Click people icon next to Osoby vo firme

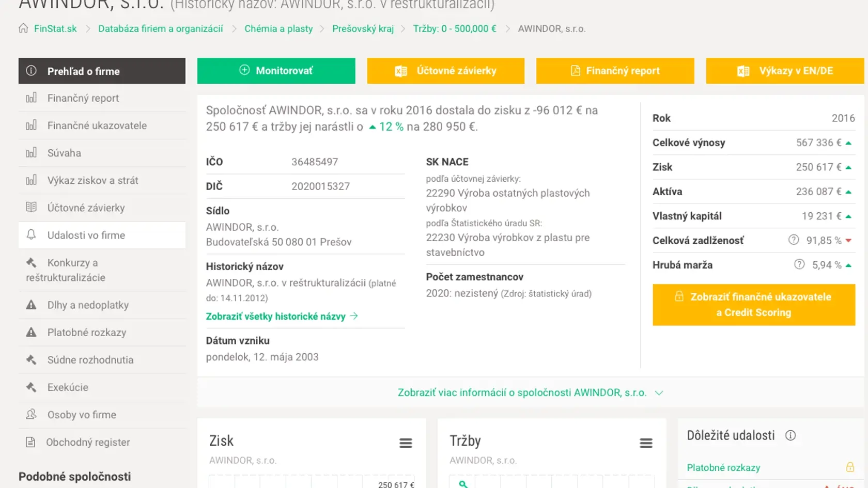coord(31,414)
